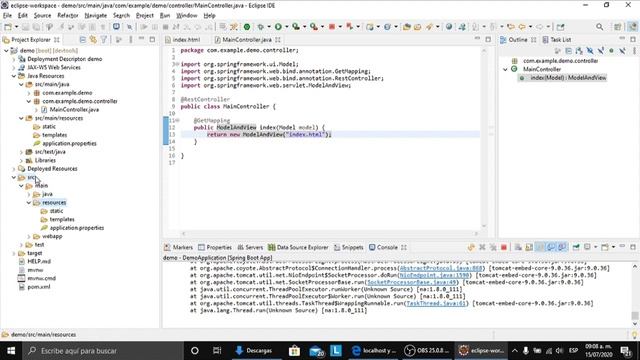This screenshot has height=360, width=640.
Task: Click the Project Explorer filter funnel icon
Action: click(x=104, y=40)
